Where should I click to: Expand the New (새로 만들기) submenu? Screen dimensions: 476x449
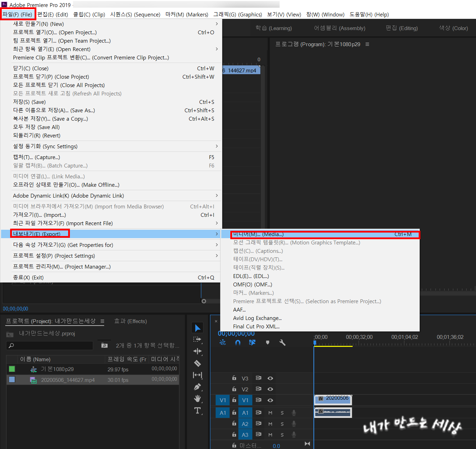(x=111, y=24)
